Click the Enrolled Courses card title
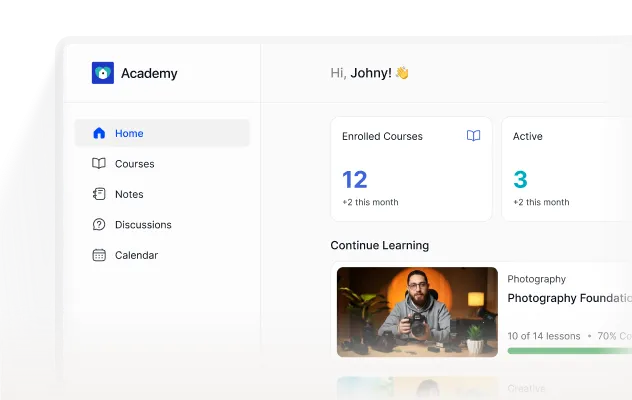The height and width of the screenshot is (400, 632). click(x=382, y=136)
